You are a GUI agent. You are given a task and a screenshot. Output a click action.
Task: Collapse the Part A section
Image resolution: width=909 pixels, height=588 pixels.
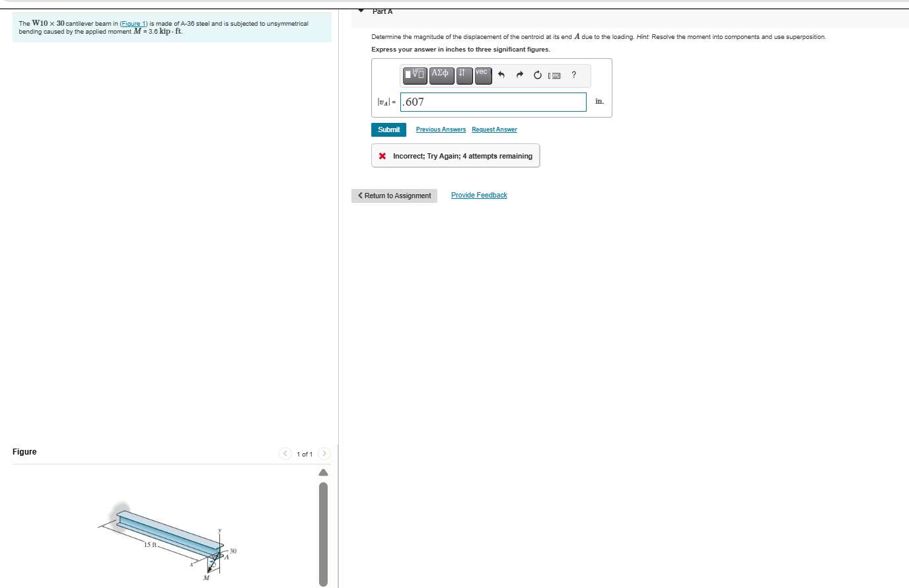click(361, 11)
